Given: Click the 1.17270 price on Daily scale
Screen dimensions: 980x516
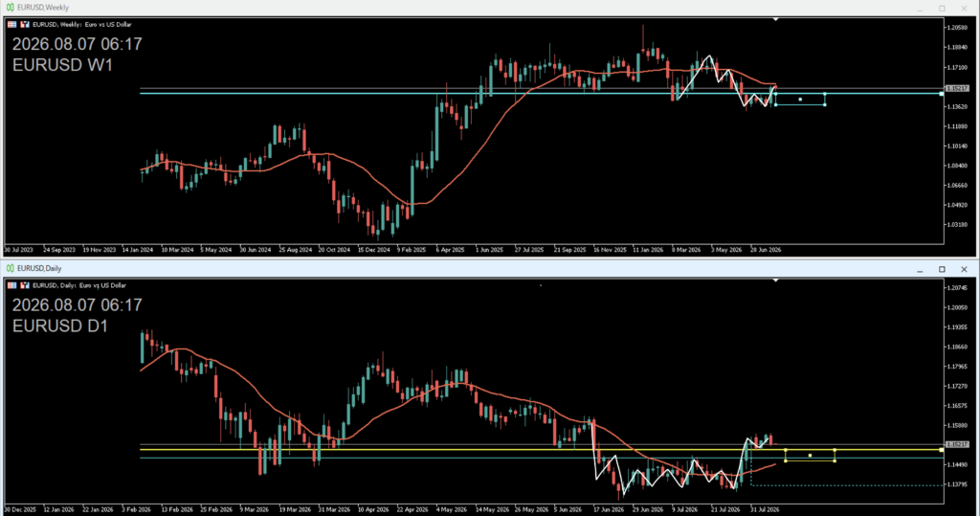Looking at the screenshot, I should pyautogui.click(x=957, y=387).
